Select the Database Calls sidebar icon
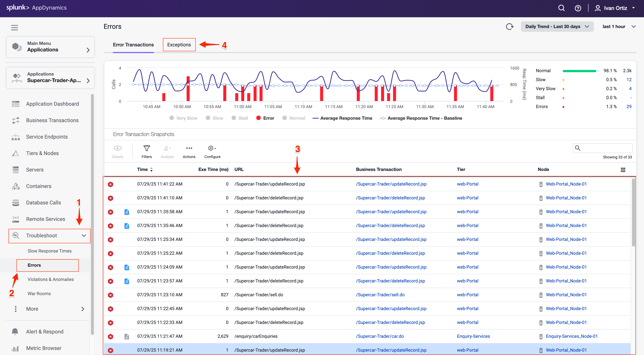 [16, 203]
